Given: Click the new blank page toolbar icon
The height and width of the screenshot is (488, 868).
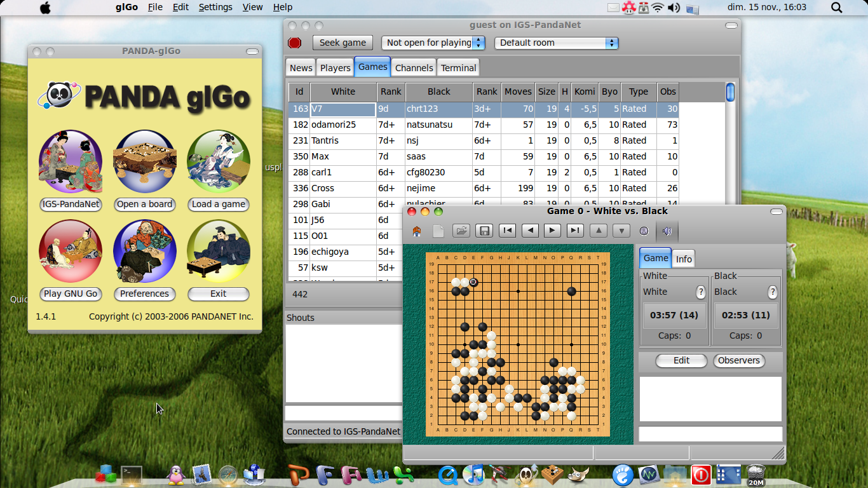Looking at the screenshot, I should [438, 231].
